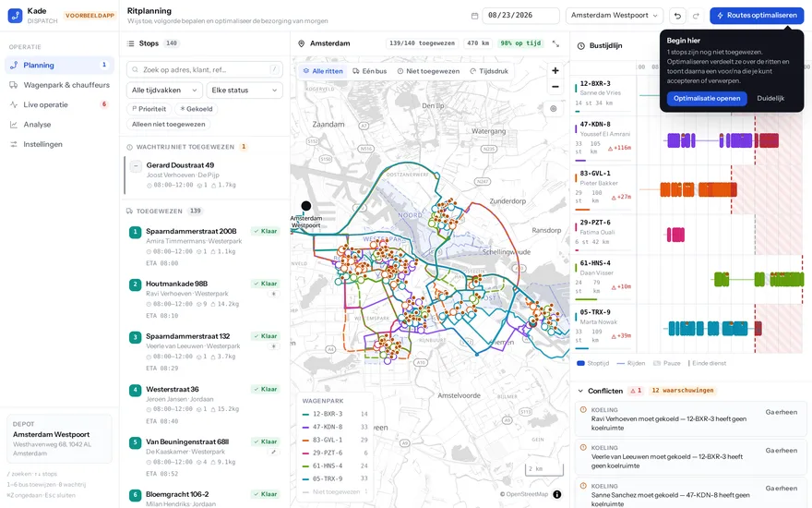The width and height of the screenshot is (812, 508).
Task: Click the +116m delay warning on 47-KDN-8
Action: (x=619, y=148)
